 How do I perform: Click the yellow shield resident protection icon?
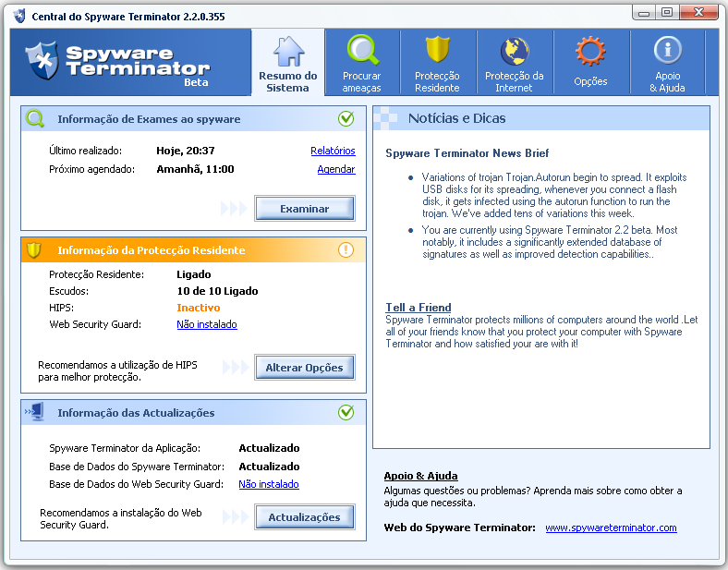pyautogui.click(x=438, y=49)
